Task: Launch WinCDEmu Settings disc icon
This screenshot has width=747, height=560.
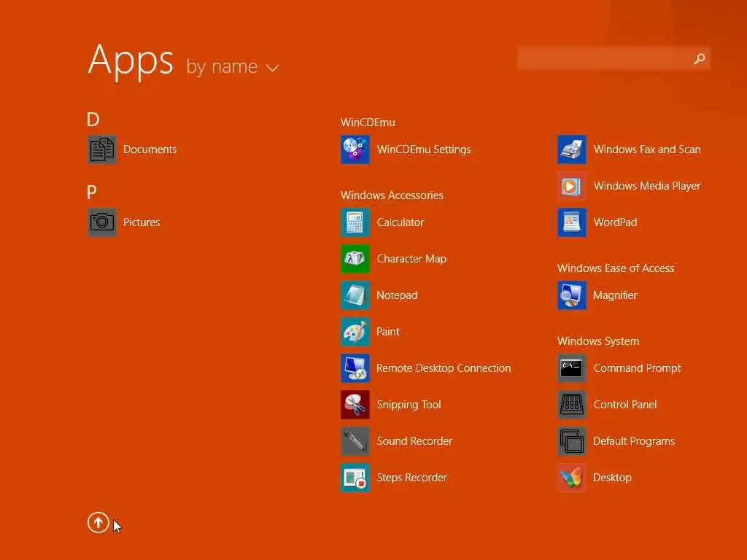Action: tap(355, 149)
